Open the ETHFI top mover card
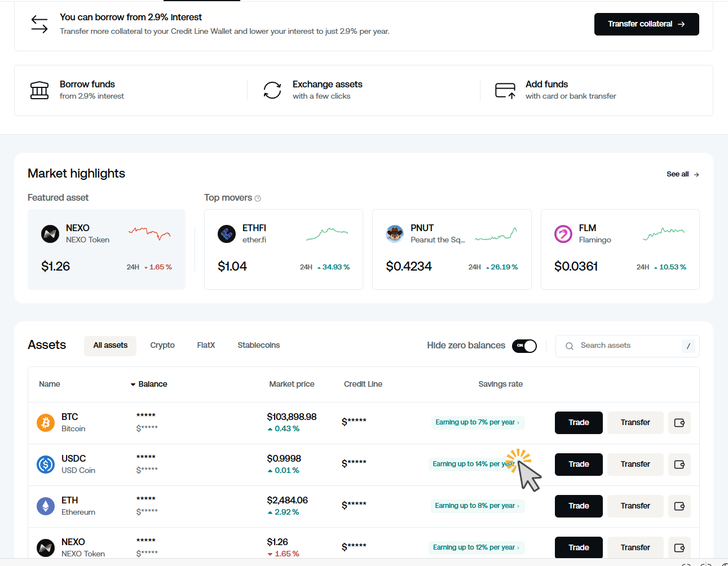The width and height of the screenshot is (728, 566). [283, 249]
